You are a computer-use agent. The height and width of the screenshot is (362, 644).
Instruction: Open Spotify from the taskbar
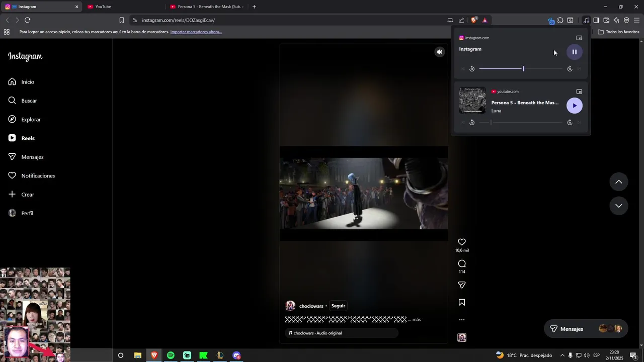[171, 355]
